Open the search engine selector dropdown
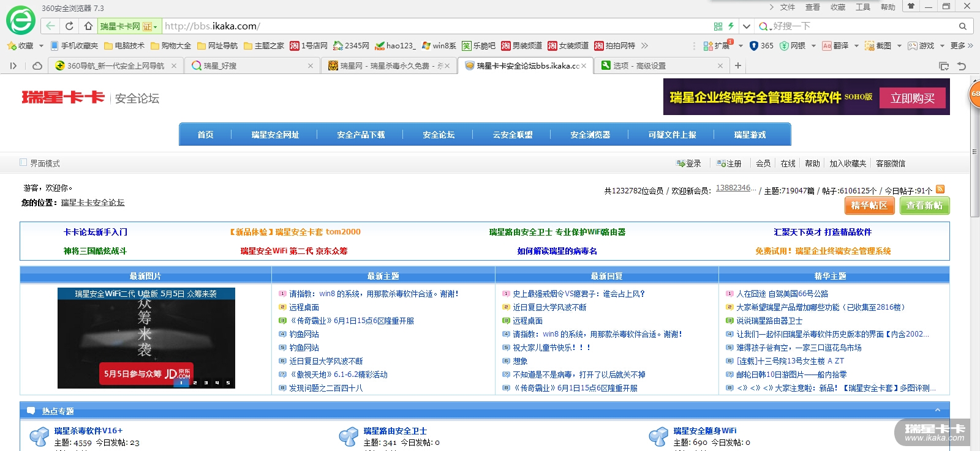This screenshot has width=980, height=451. click(x=764, y=26)
